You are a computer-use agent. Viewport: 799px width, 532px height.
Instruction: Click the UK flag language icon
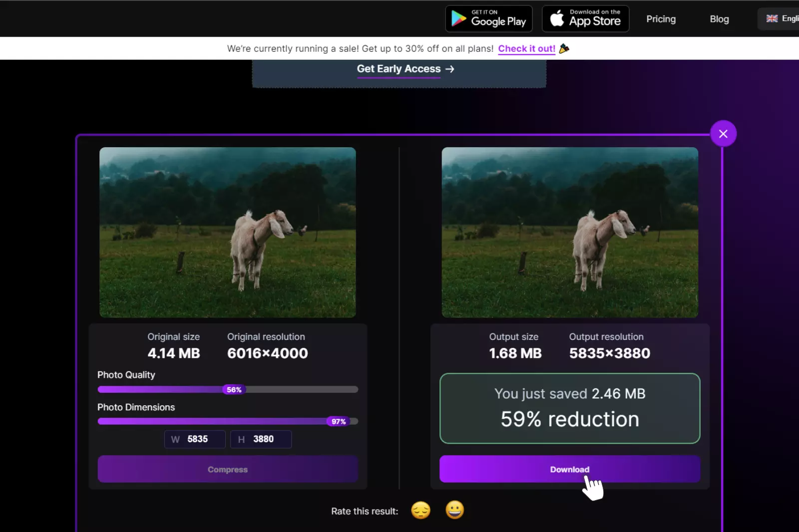pos(772,18)
